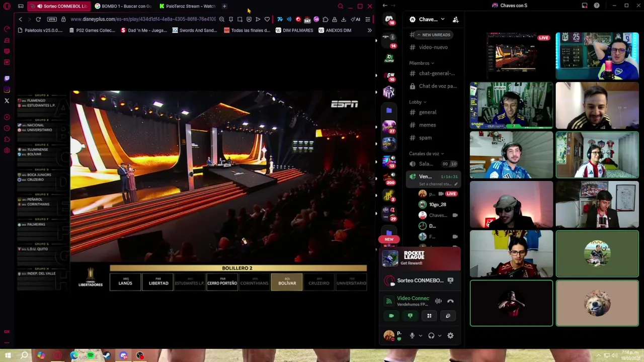Expand the Chave server name menu
644x362 pixels.
pos(428,20)
